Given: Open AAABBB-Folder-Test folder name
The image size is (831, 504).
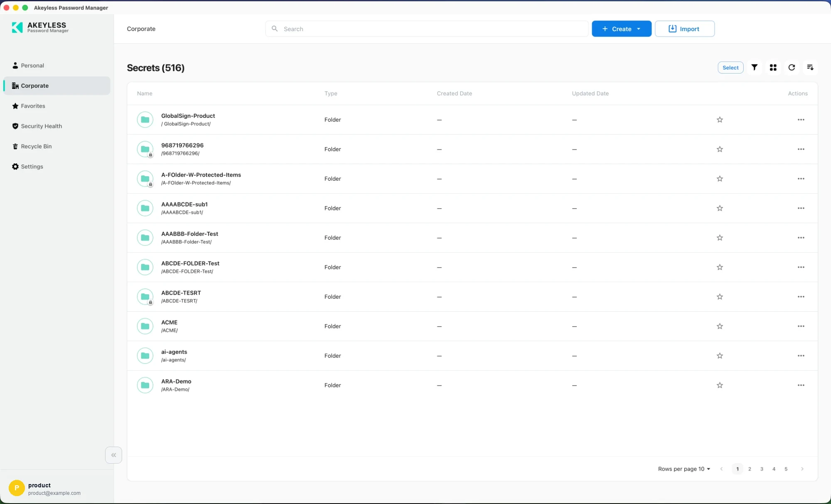Looking at the screenshot, I should pos(189,234).
